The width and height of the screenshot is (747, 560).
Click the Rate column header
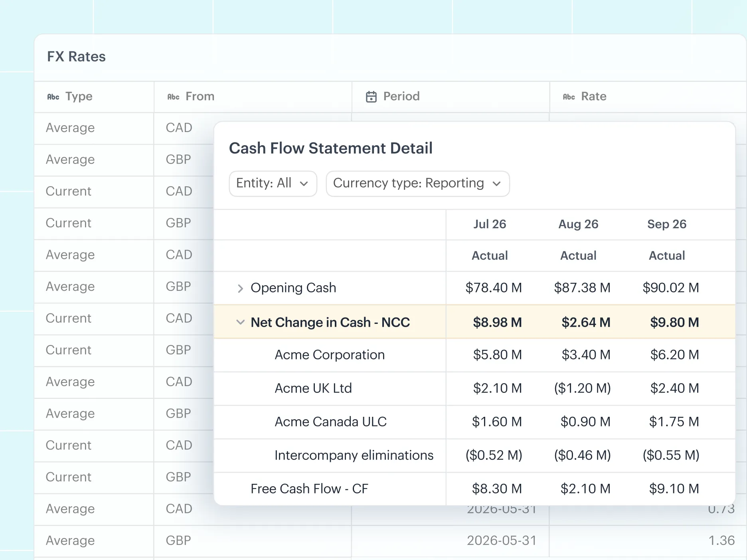pos(648,97)
